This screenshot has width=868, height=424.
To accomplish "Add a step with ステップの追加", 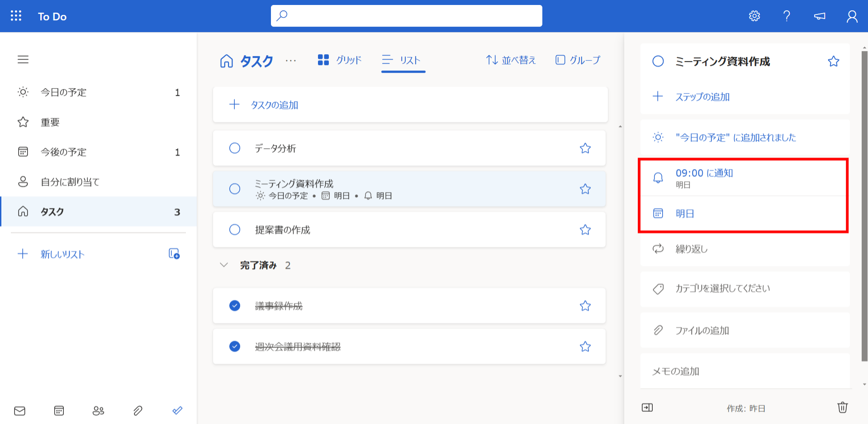I will [x=702, y=96].
